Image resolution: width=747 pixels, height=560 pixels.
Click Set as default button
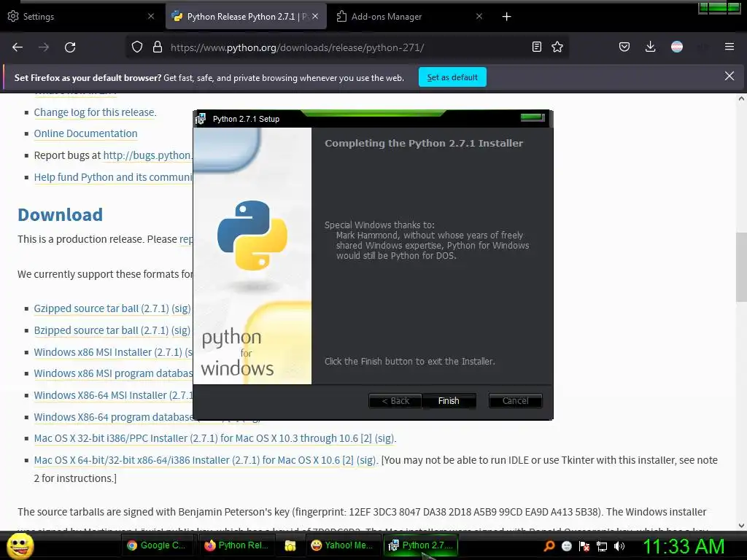tap(452, 77)
